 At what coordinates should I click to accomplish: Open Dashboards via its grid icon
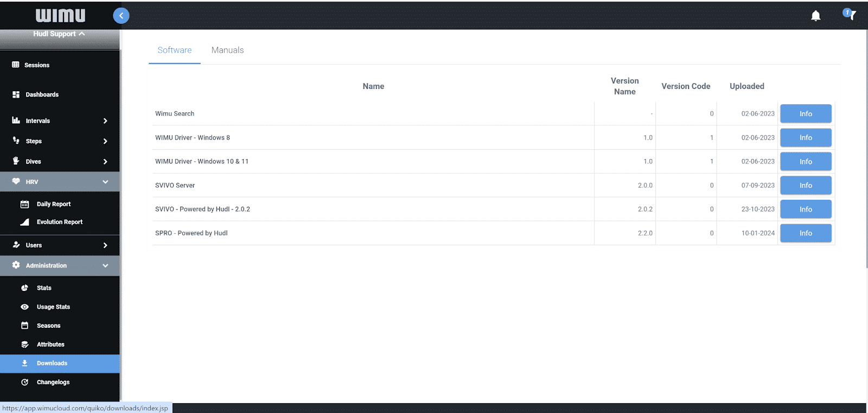[x=16, y=94]
